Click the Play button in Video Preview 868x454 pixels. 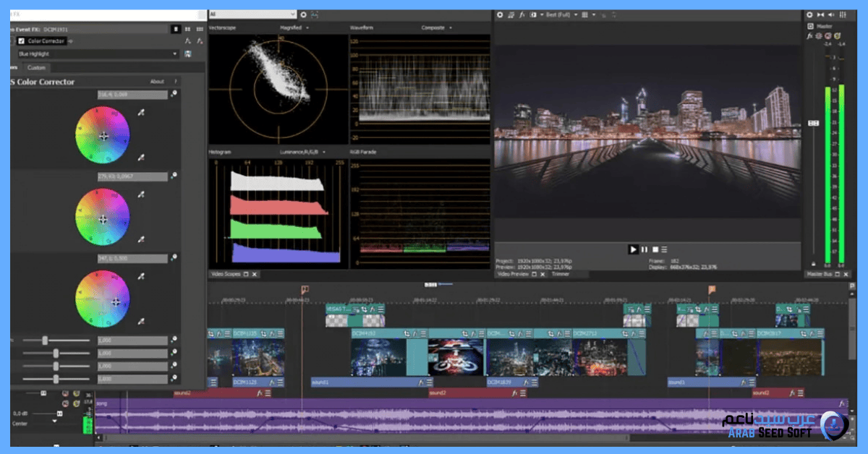tap(633, 249)
